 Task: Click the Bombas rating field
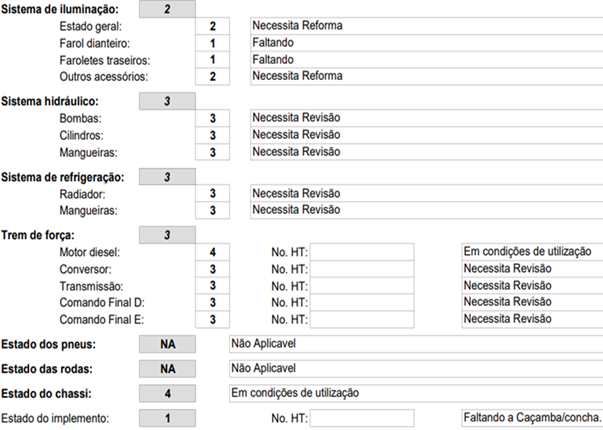point(213,118)
